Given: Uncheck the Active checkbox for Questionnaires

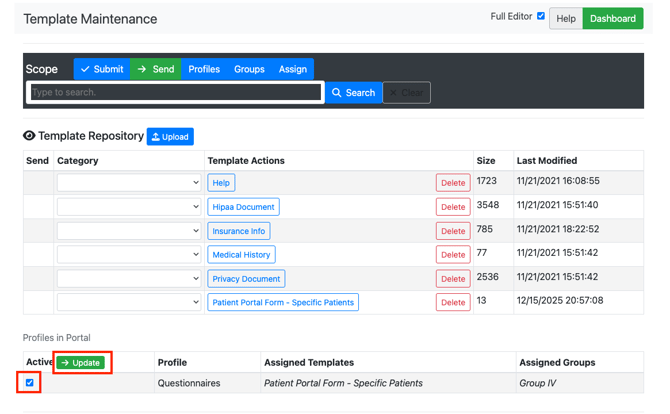Looking at the screenshot, I should (x=30, y=383).
